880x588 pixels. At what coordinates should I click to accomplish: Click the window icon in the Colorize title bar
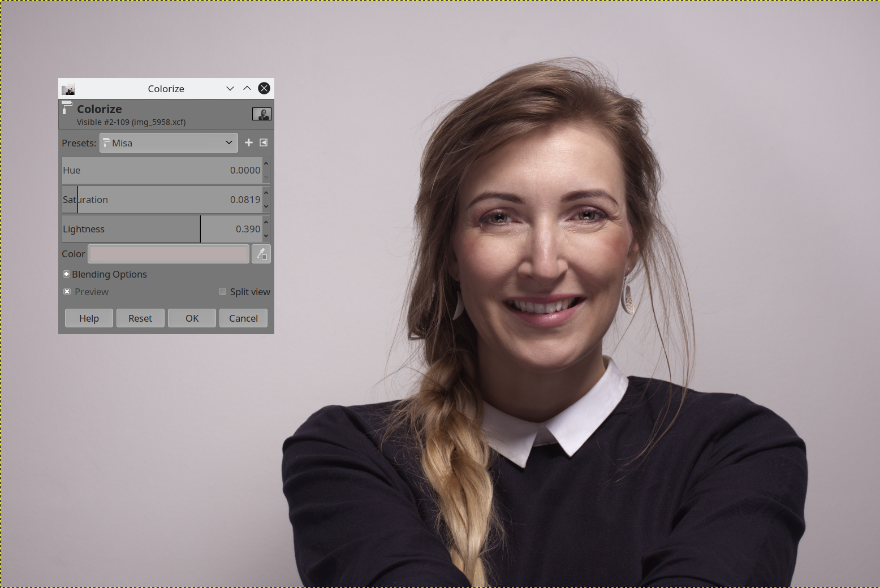68,89
